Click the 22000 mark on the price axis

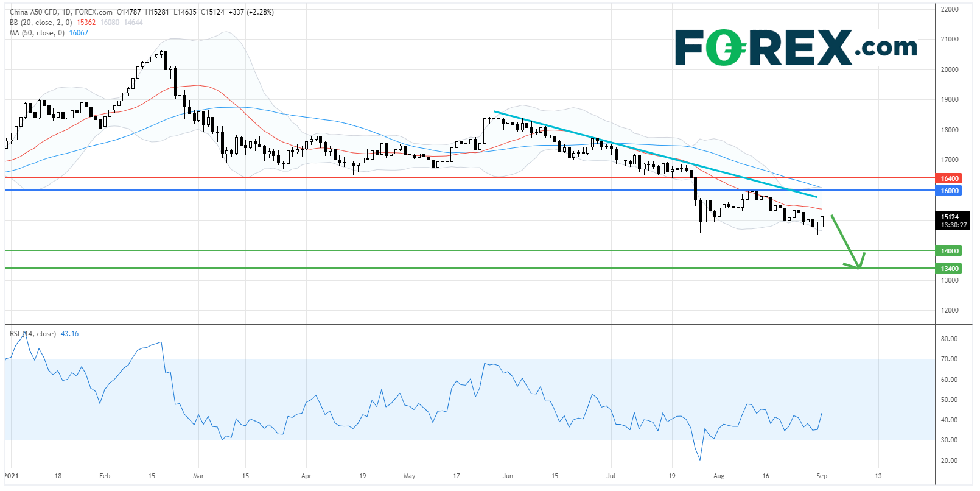pyautogui.click(x=950, y=9)
